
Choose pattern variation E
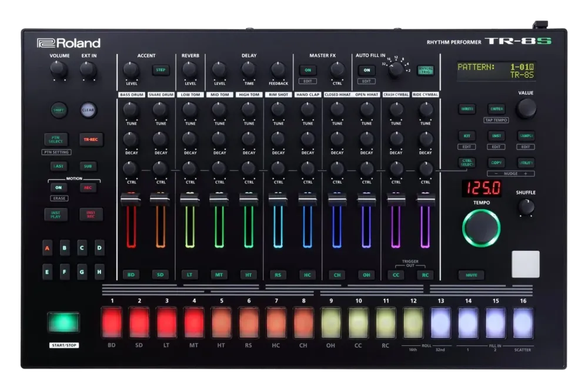click(47, 272)
